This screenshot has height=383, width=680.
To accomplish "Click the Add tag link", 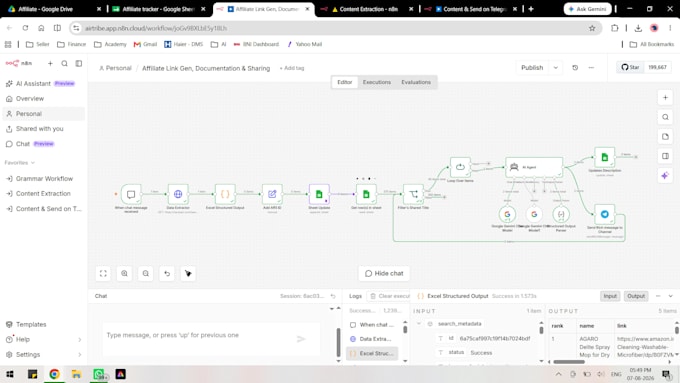I will [x=292, y=68].
